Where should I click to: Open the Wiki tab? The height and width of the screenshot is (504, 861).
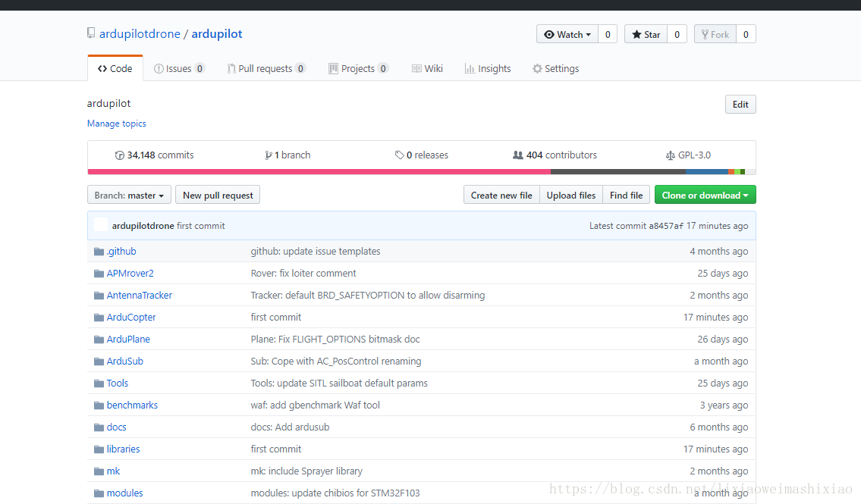(427, 68)
